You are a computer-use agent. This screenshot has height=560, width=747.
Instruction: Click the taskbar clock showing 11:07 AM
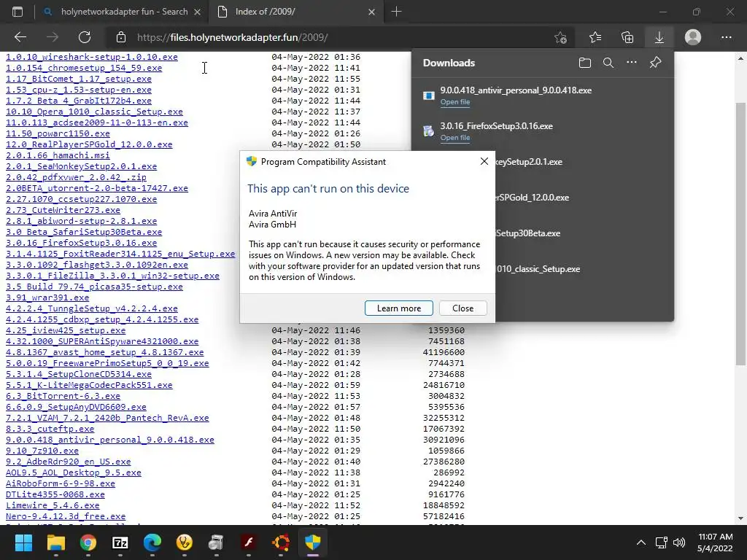715,542
